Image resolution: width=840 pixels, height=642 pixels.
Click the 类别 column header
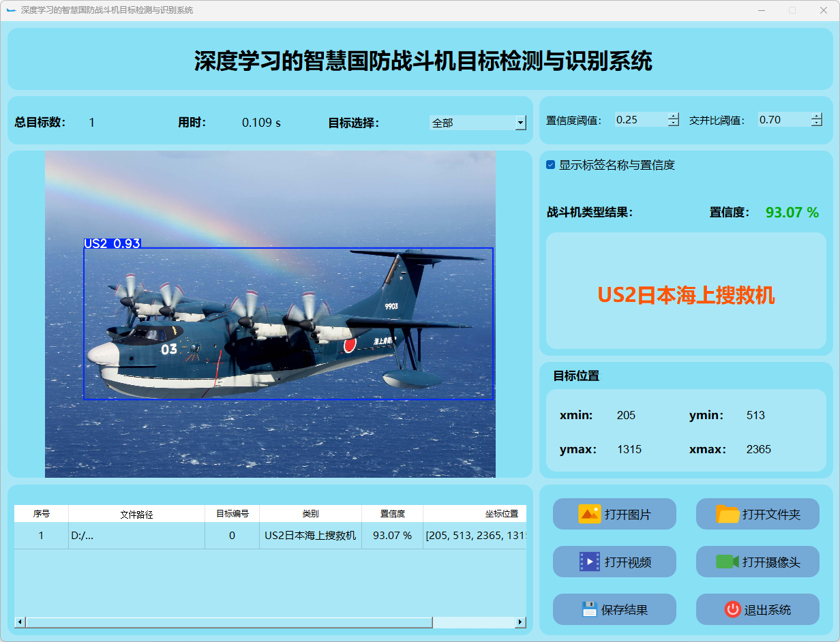(310, 514)
